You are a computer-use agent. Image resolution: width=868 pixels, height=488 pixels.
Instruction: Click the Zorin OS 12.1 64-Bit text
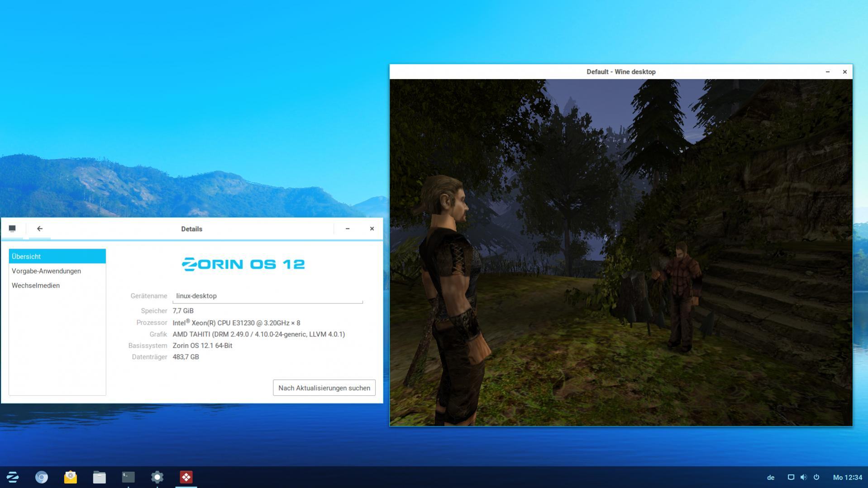click(x=202, y=346)
